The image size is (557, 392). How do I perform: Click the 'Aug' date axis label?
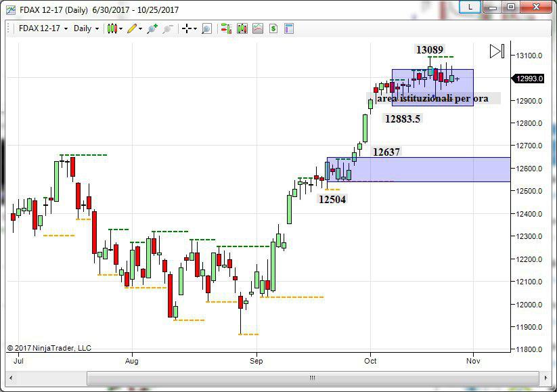[x=132, y=361]
